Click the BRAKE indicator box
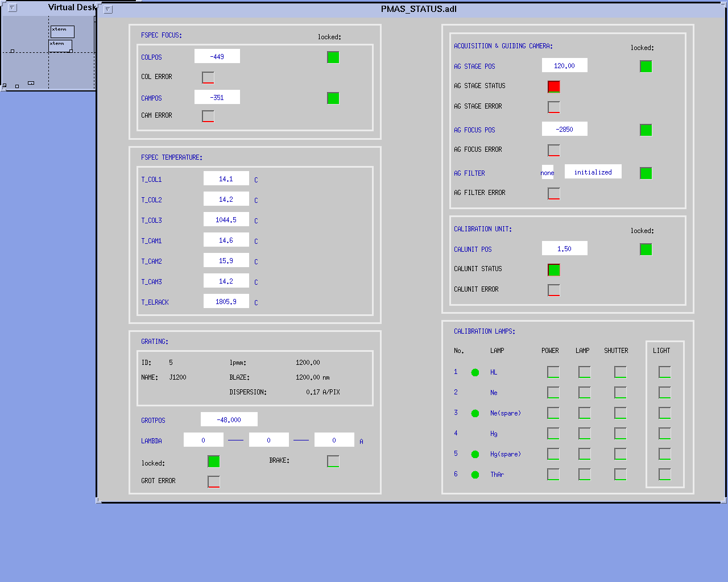The image size is (728, 582). pyautogui.click(x=333, y=462)
